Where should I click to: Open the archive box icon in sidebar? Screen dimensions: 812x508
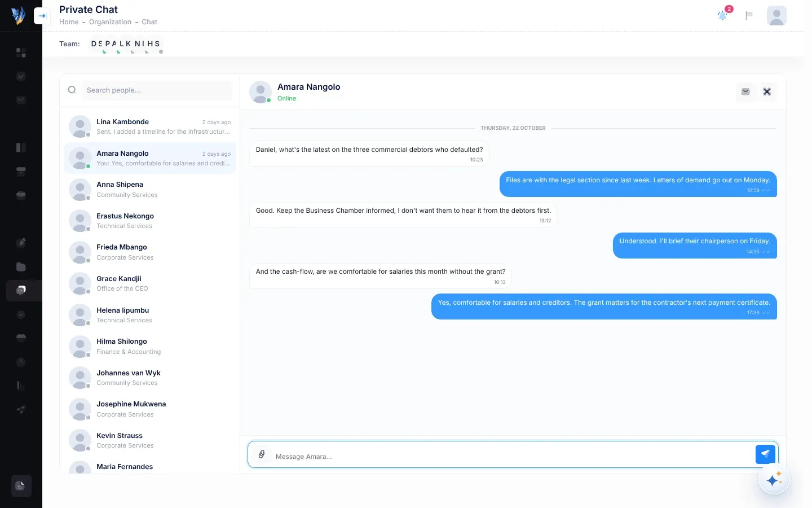[21, 171]
